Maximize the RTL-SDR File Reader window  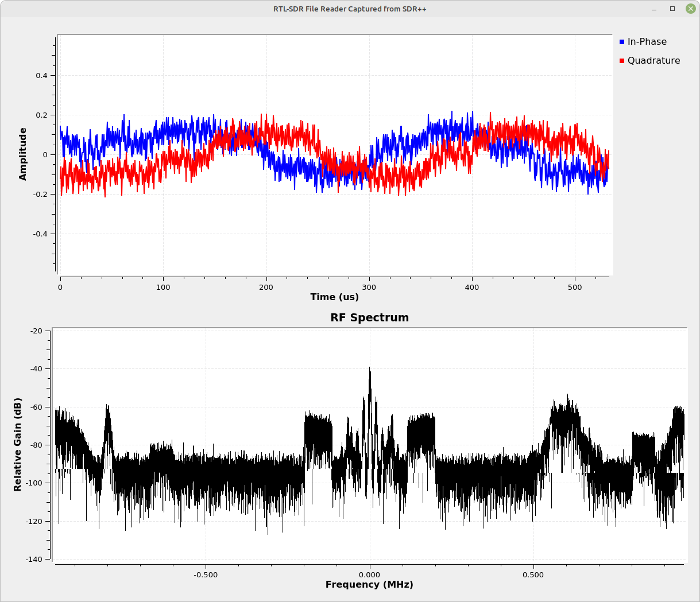(672, 9)
